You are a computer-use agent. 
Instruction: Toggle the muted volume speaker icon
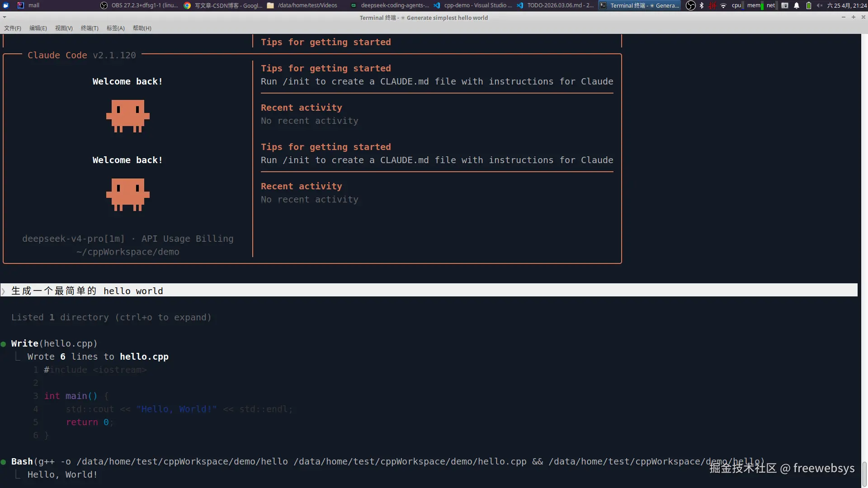[x=820, y=5]
